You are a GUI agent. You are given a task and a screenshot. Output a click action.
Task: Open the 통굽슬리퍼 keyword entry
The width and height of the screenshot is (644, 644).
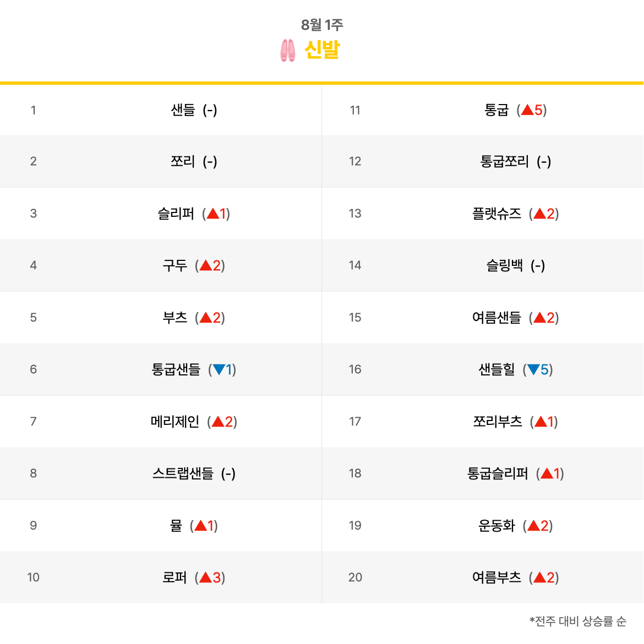[x=498, y=473]
